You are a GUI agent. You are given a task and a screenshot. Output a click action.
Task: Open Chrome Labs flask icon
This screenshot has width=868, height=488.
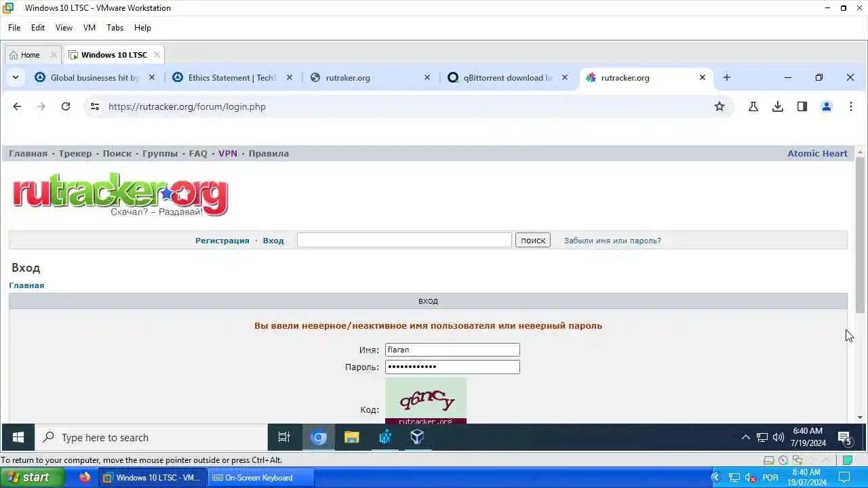point(753,106)
